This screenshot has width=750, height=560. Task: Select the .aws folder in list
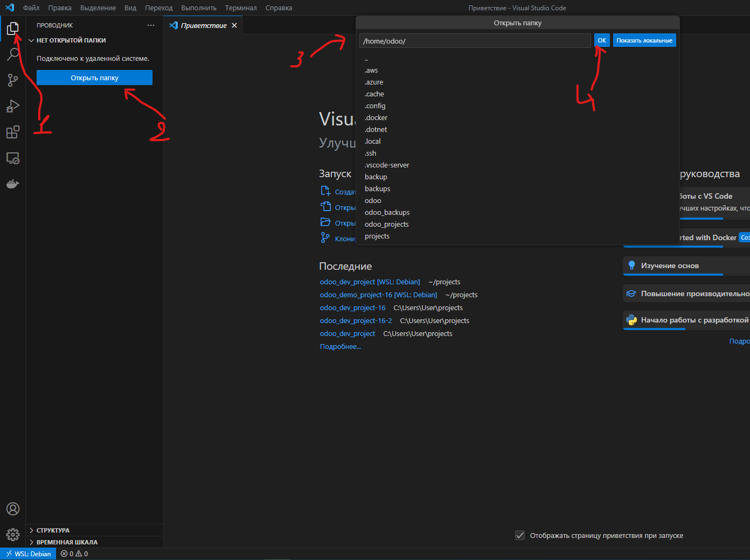pyautogui.click(x=518, y=71)
